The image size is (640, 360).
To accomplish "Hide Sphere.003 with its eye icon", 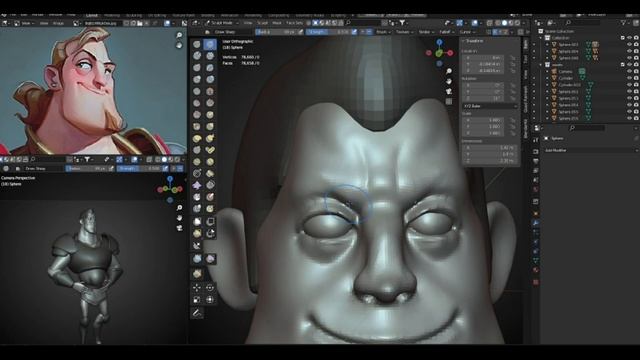I will coord(629,44).
